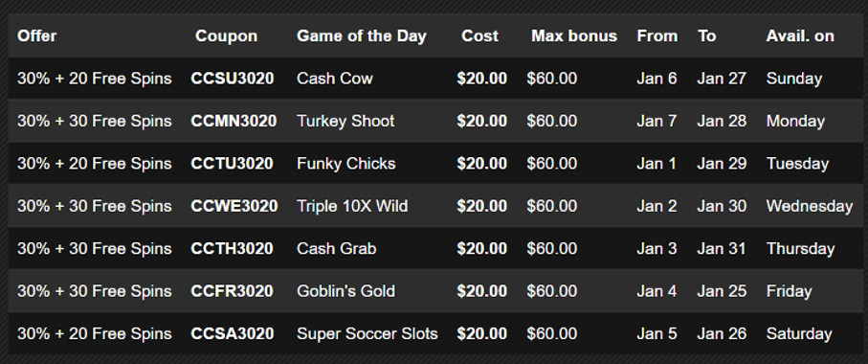Click the Cash Grab game name
The height and width of the screenshot is (364, 868).
click(x=337, y=249)
